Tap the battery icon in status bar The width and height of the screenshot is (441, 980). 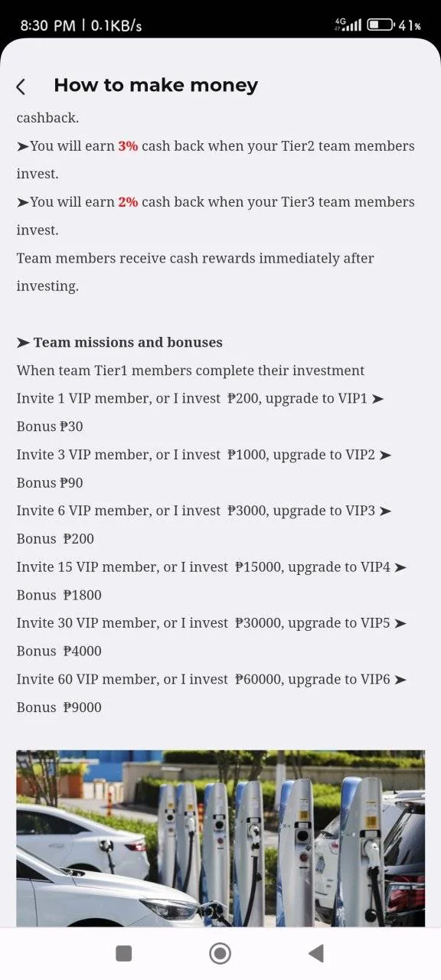click(x=380, y=25)
